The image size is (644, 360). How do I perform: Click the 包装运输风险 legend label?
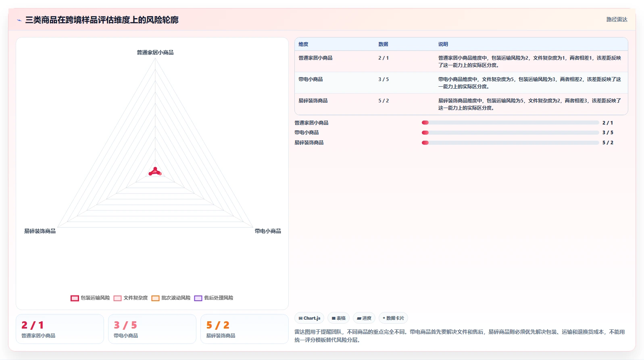pyautogui.click(x=95, y=298)
